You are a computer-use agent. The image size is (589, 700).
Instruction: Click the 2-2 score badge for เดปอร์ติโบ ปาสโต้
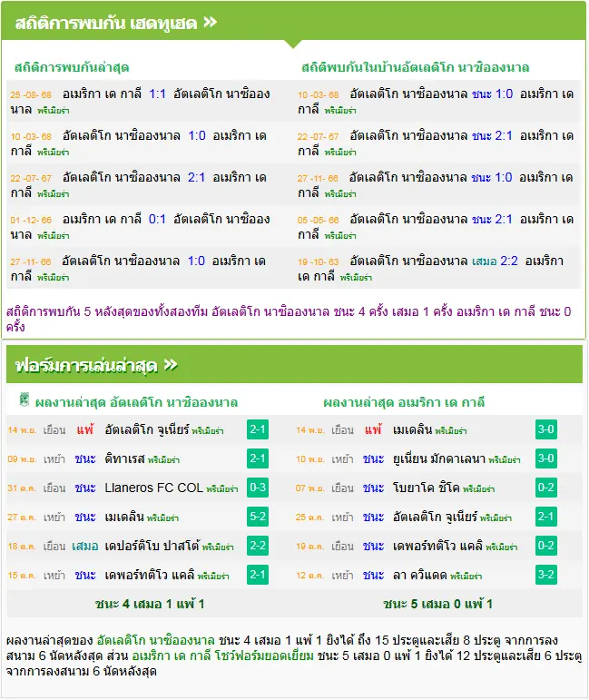pos(258,546)
